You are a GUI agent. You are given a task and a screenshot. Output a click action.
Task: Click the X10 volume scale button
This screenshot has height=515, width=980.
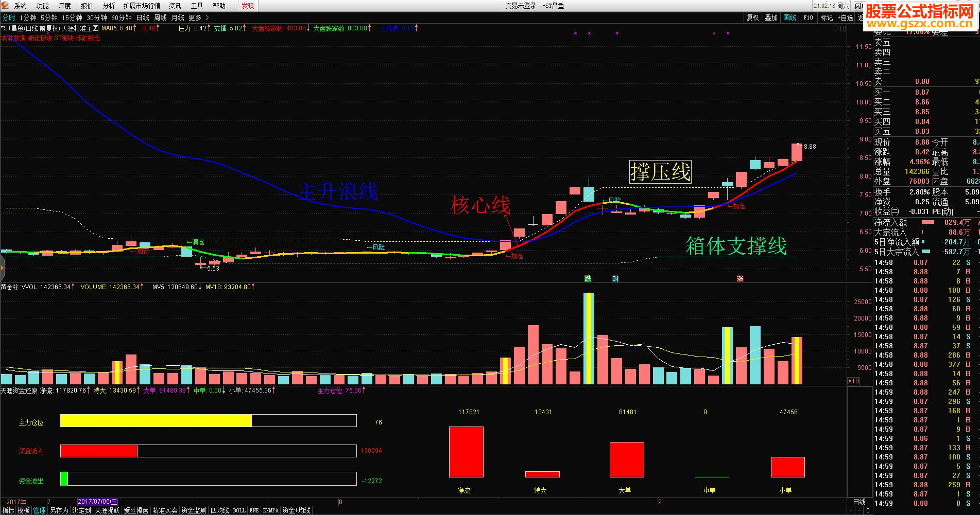(x=853, y=381)
